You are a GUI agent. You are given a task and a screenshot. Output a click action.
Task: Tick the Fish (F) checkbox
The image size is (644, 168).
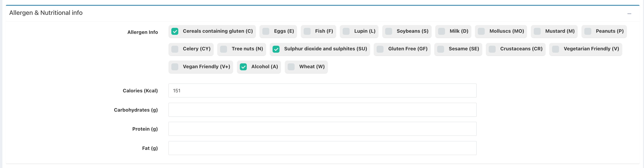click(x=307, y=31)
